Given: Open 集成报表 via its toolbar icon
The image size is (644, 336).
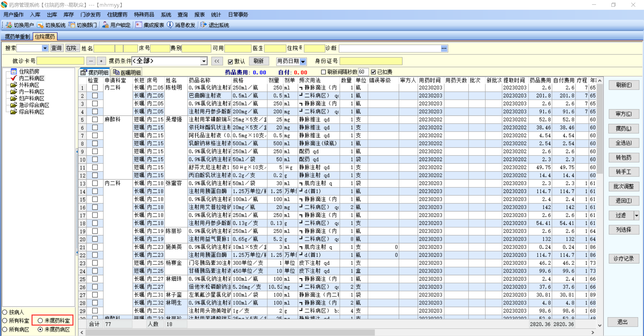Looking at the screenshot, I should pyautogui.click(x=139, y=25).
